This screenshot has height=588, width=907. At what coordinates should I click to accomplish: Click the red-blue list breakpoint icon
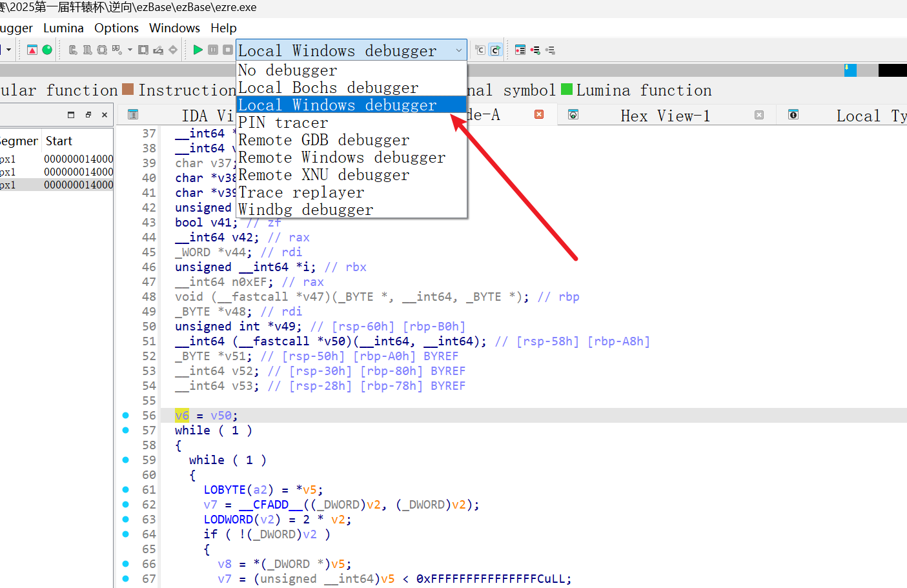pos(520,50)
